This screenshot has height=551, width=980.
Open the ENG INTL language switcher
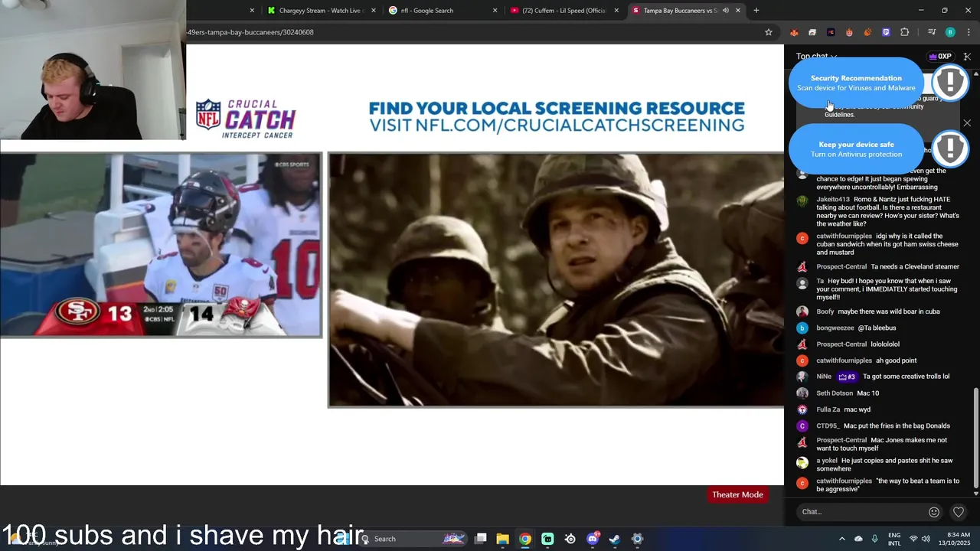tap(894, 539)
